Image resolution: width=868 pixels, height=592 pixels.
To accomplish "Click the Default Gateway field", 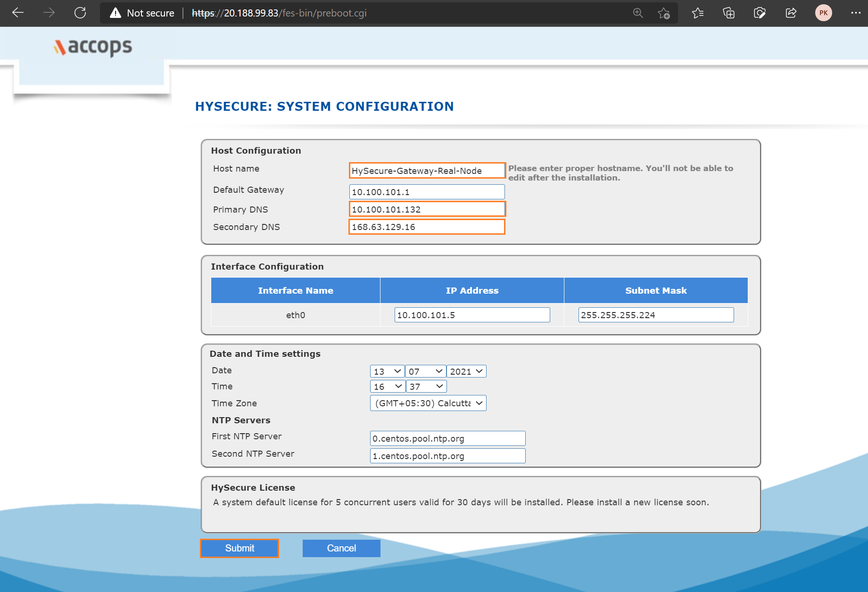I will point(427,192).
